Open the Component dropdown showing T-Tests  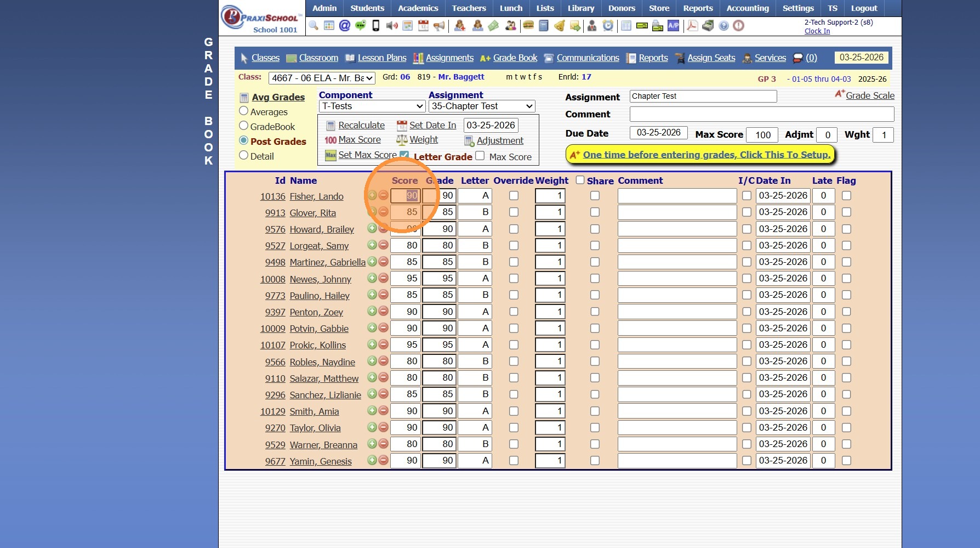click(372, 106)
